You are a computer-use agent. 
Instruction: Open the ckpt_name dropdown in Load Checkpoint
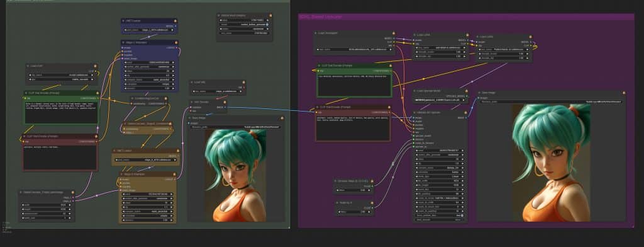[354, 49]
